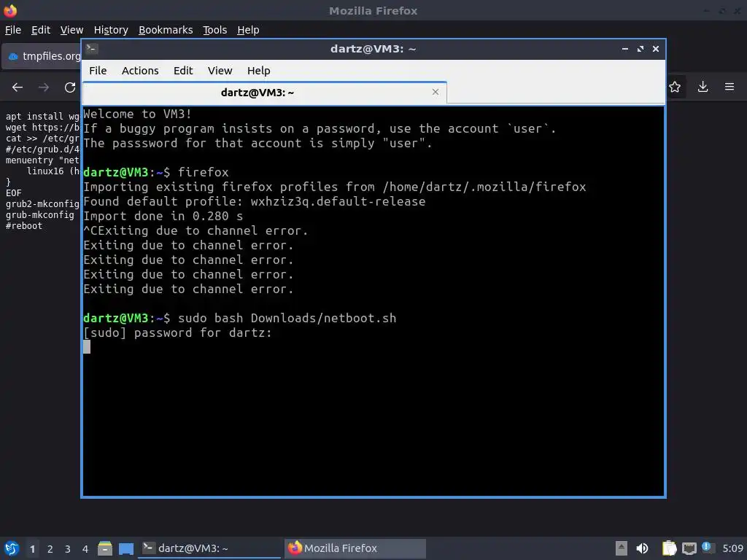
Task: Switch to workspace 1
Action: (32, 549)
